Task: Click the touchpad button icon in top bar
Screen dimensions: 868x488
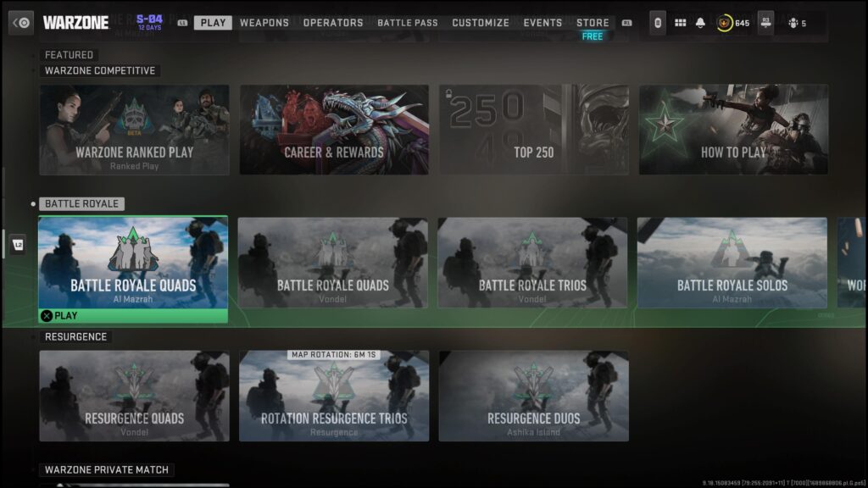Action: (x=658, y=23)
